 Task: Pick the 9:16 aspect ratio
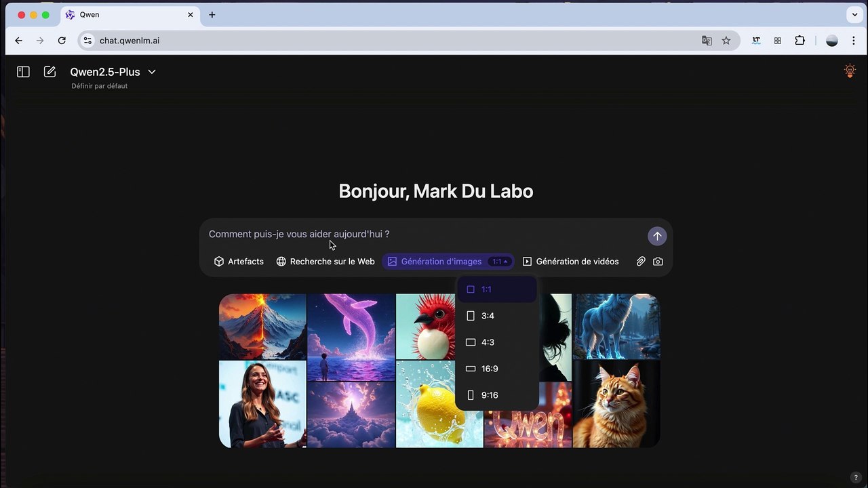[497, 395]
